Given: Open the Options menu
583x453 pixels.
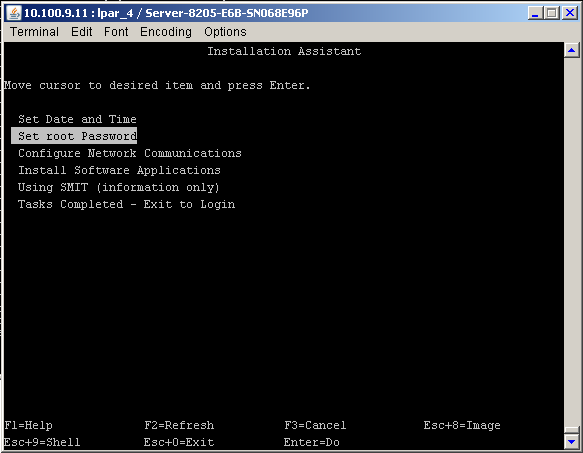Looking at the screenshot, I should pyautogui.click(x=225, y=32).
